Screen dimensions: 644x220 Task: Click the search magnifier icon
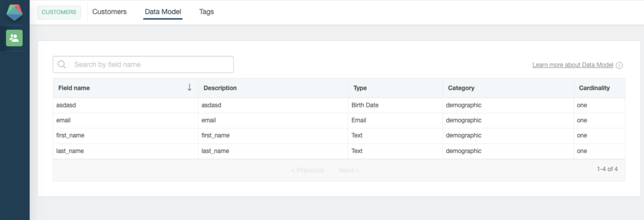pyautogui.click(x=62, y=64)
